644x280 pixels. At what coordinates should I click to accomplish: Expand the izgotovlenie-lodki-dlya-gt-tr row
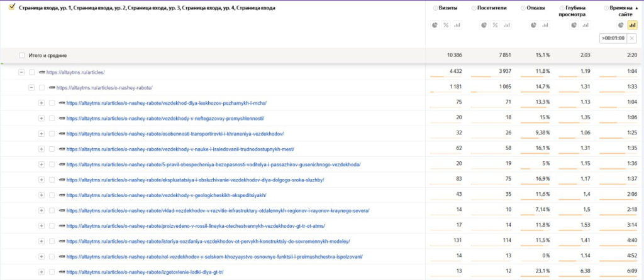coord(42,272)
